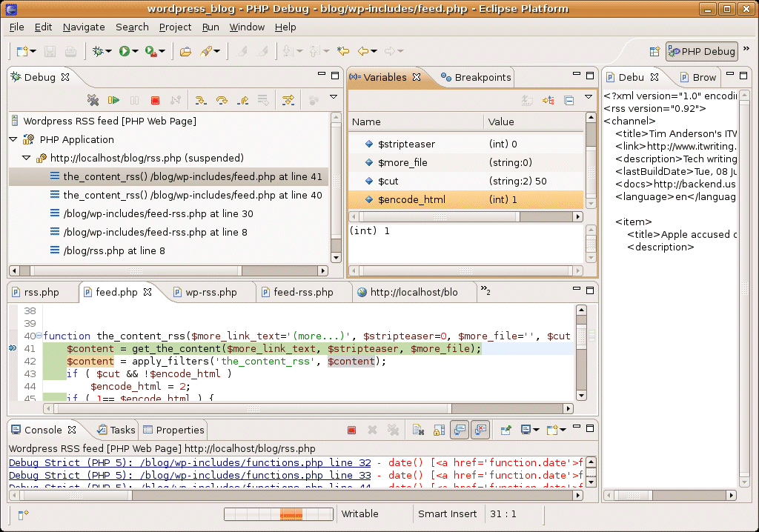
Task: Open the Tasks tab
Action: coord(116,430)
